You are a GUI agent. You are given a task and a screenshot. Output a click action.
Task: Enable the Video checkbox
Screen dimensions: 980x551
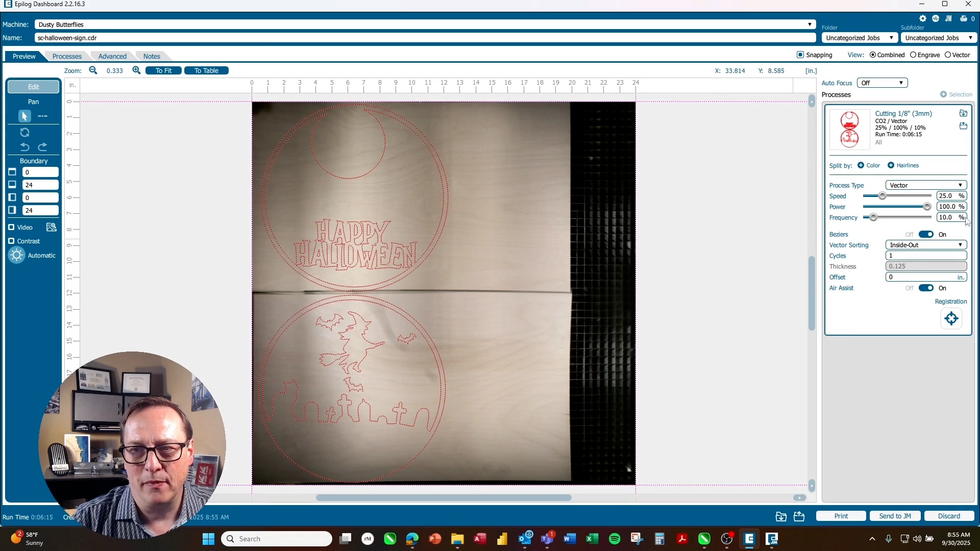click(11, 227)
